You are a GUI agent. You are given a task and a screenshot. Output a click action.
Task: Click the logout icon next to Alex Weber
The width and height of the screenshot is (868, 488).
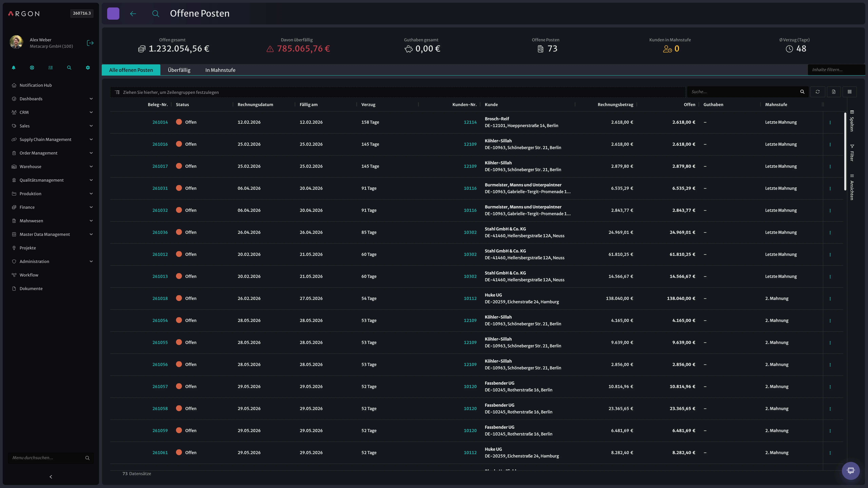(x=90, y=43)
